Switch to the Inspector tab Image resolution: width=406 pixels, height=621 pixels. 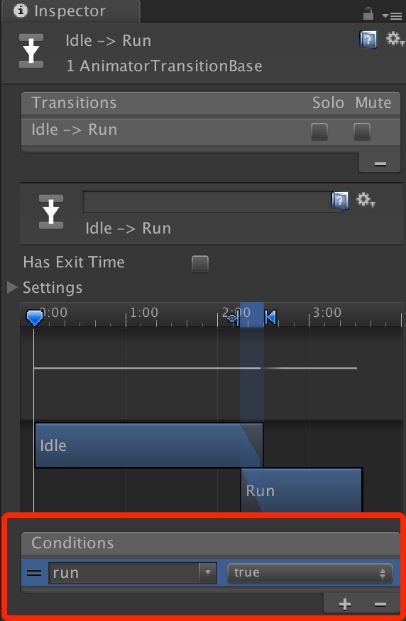(59, 11)
